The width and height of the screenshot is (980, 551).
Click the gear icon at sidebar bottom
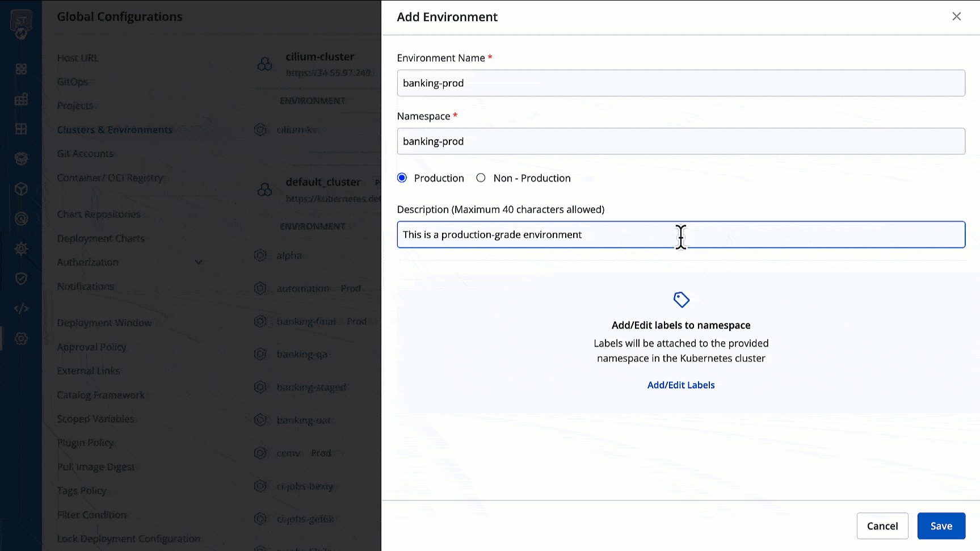pyautogui.click(x=21, y=339)
